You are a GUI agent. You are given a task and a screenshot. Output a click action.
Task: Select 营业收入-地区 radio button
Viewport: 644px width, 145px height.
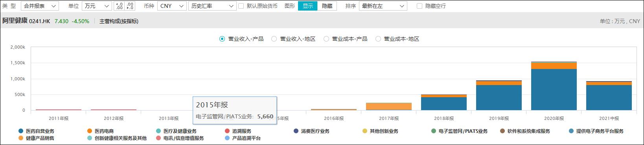coord(274,39)
